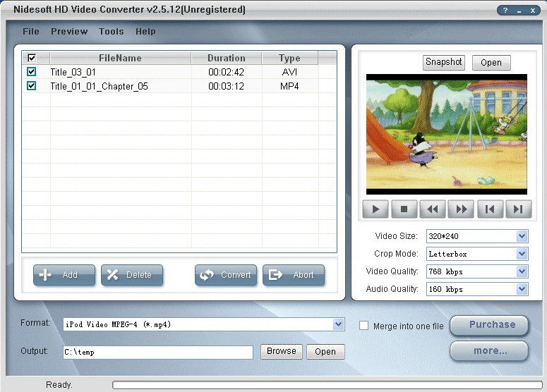This screenshot has width=547, height=392.
Task: Click the Purchase button
Action: point(489,325)
